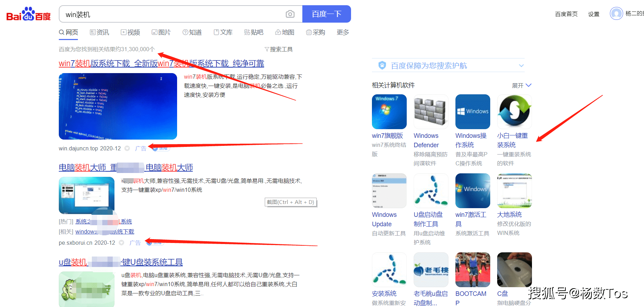Image resolution: width=644 pixels, height=307 pixels.
Task: Expand the 百度保障为您搜索护航 chevron
Action: (x=521, y=65)
